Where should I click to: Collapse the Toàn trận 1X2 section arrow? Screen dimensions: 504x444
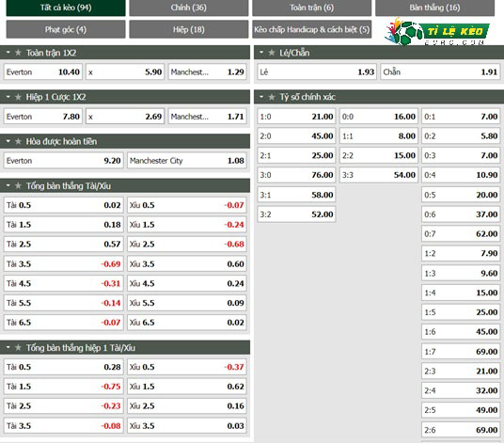tap(8, 53)
